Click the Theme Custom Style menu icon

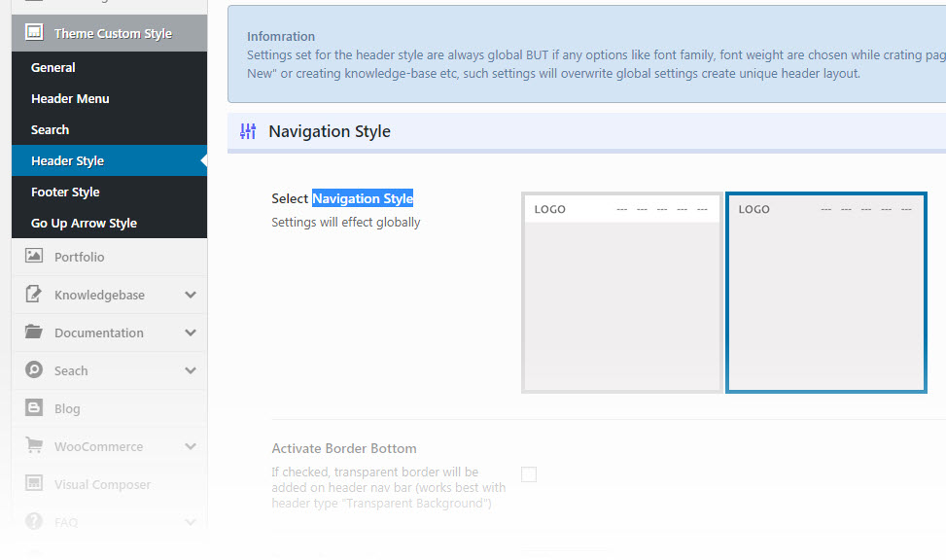[x=34, y=33]
